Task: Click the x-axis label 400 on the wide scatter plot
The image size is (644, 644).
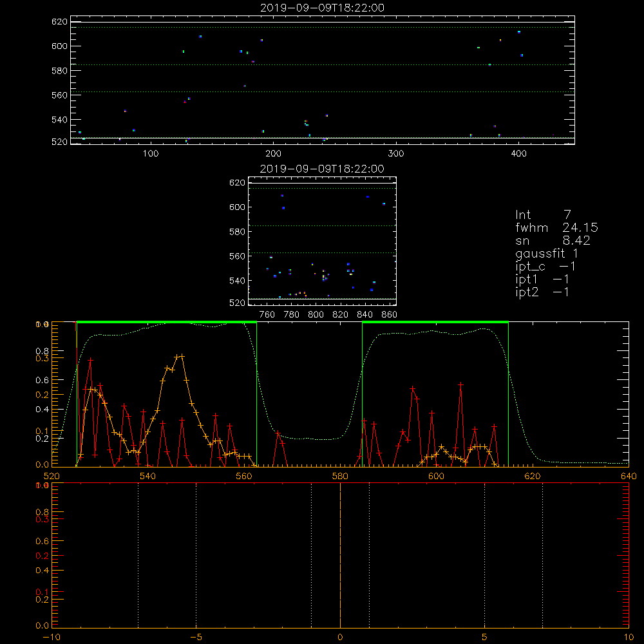Action: click(x=518, y=154)
